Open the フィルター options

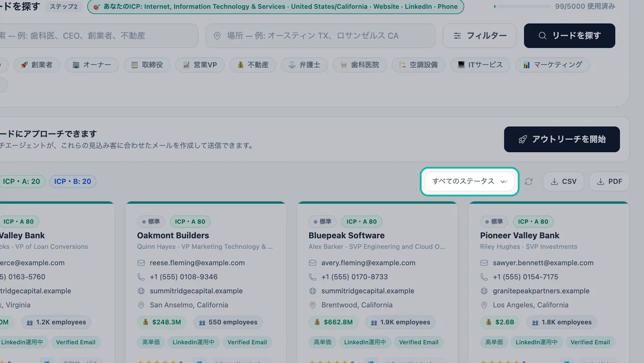point(480,36)
